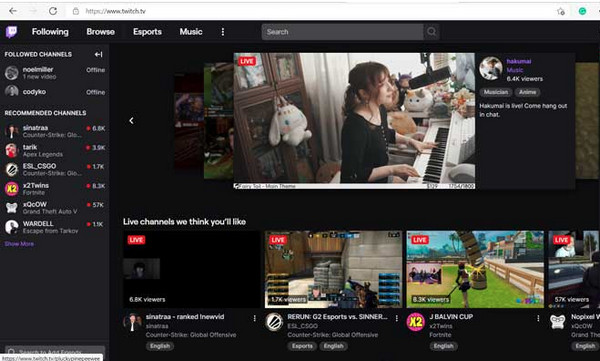Open the Music tab
This screenshot has width=600, height=361.
coord(191,32)
